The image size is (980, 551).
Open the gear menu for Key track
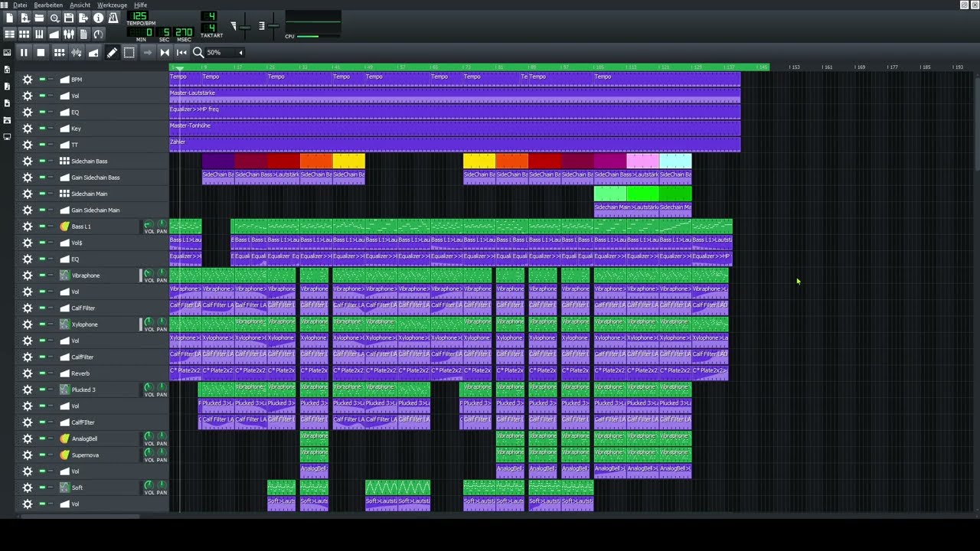28,128
